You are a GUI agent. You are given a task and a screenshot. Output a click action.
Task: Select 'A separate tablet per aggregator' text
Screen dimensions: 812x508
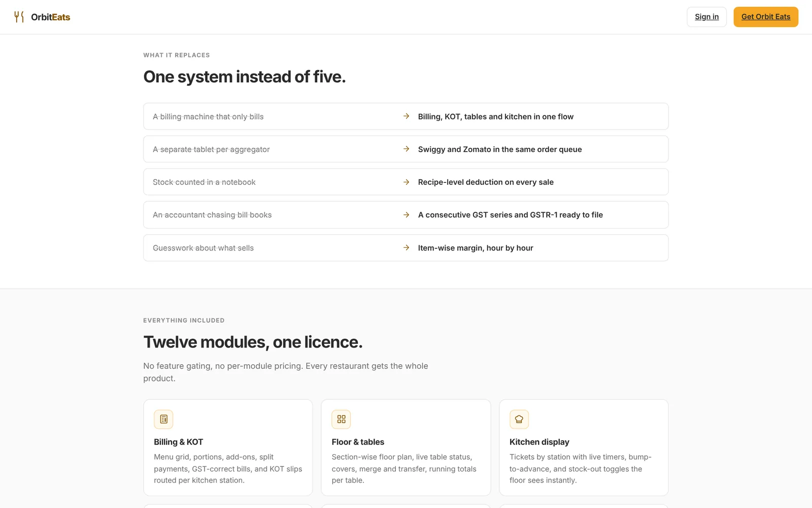(x=211, y=149)
